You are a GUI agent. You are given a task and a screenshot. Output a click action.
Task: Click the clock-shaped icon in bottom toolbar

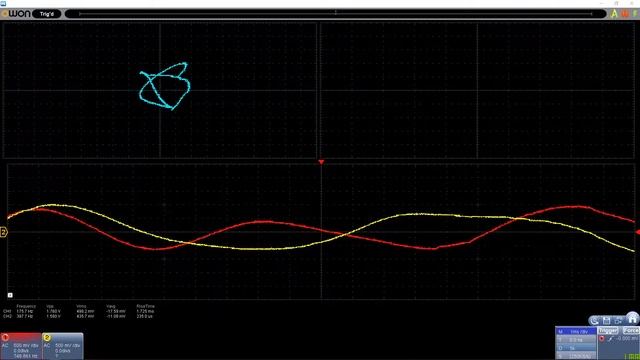click(x=594, y=321)
